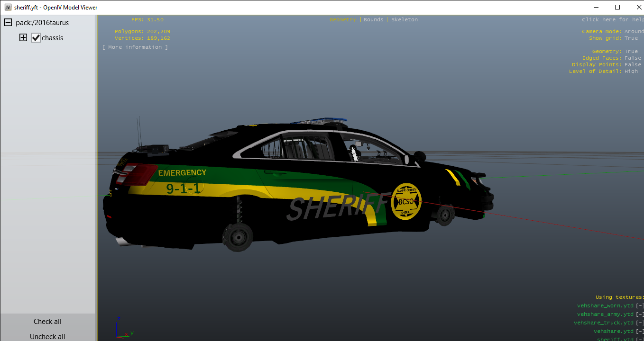Click the [-] next to vehshare_truck.ytd
The width and height of the screenshot is (644, 341).
(x=640, y=323)
